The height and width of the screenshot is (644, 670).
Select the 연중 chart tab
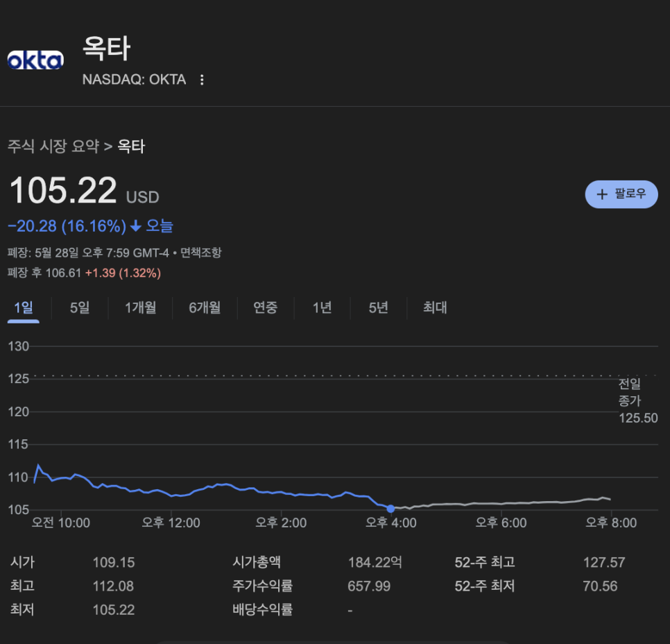click(x=266, y=307)
